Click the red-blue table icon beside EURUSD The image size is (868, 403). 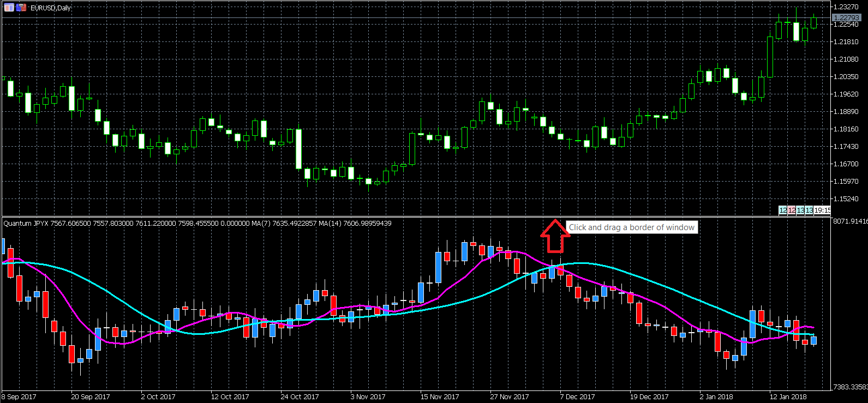(9, 8)
